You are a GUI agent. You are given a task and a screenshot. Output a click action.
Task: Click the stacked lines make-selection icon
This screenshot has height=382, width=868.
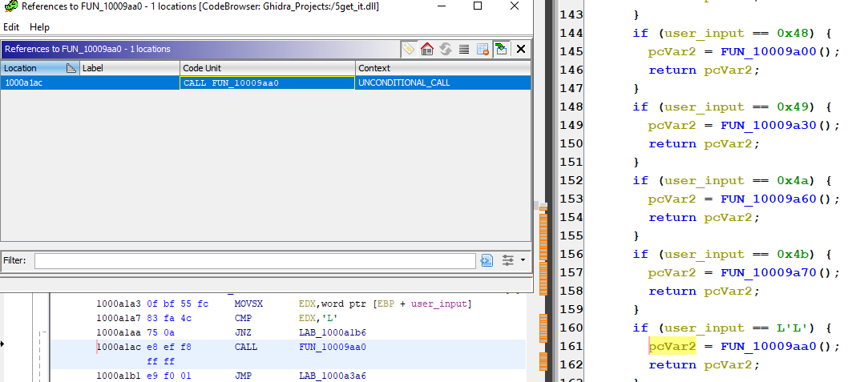(x=464, y=49)
